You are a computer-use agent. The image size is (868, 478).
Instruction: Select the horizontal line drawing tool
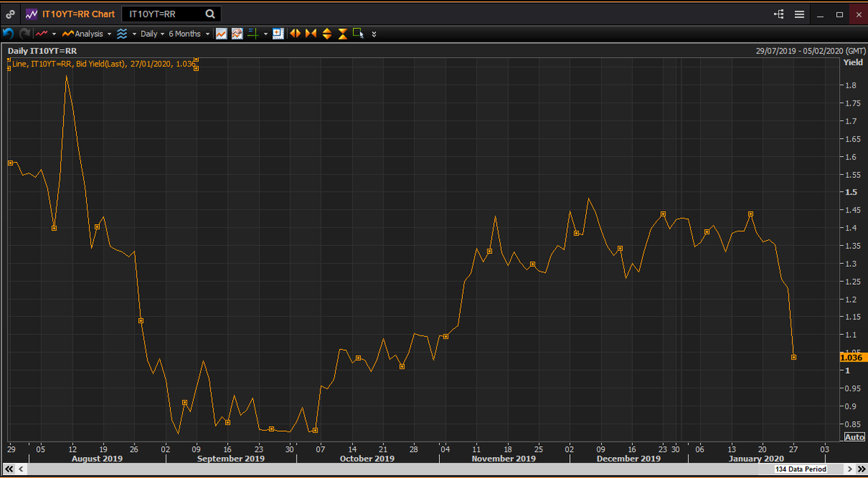[x=252, y=33]
